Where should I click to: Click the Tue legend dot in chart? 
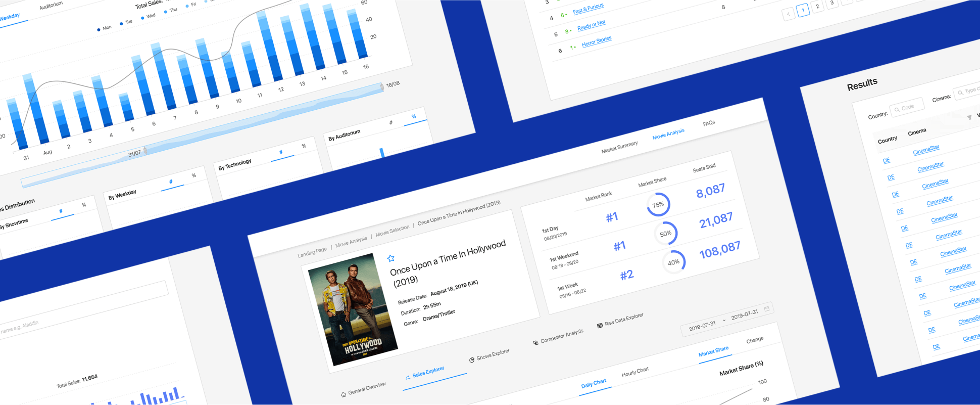pyautogui.click(x=121, y=23)
